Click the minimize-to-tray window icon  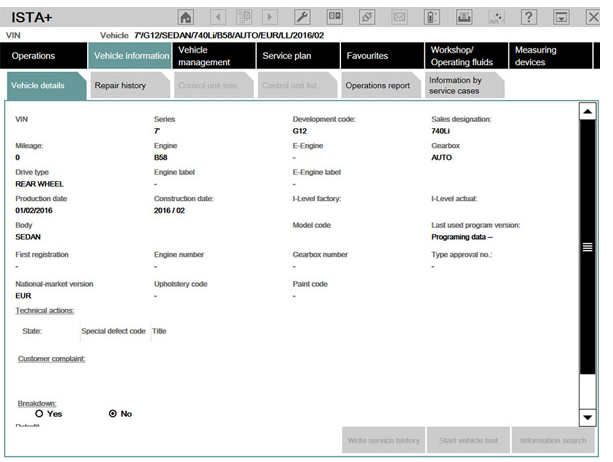point(561,17)
